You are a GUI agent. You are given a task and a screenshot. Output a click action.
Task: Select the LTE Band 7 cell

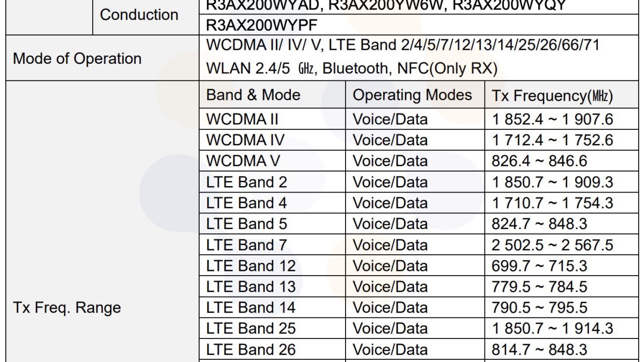pyautogui.click(x=247, y=245)
